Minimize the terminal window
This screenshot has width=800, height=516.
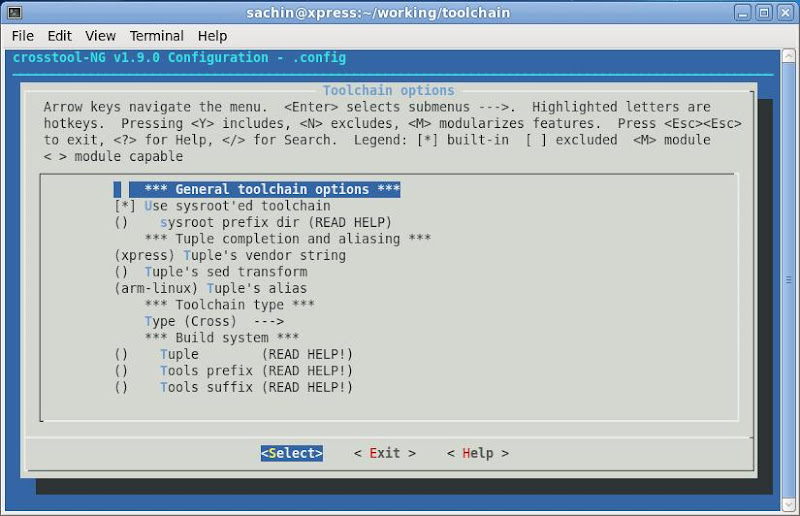[x=743, y=12]
